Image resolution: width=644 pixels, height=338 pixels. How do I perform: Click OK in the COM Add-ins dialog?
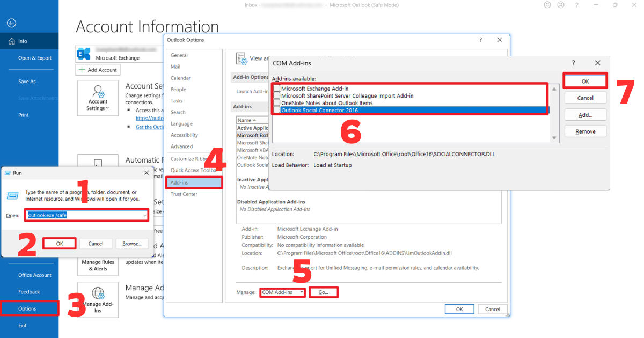tap(585, 81)
